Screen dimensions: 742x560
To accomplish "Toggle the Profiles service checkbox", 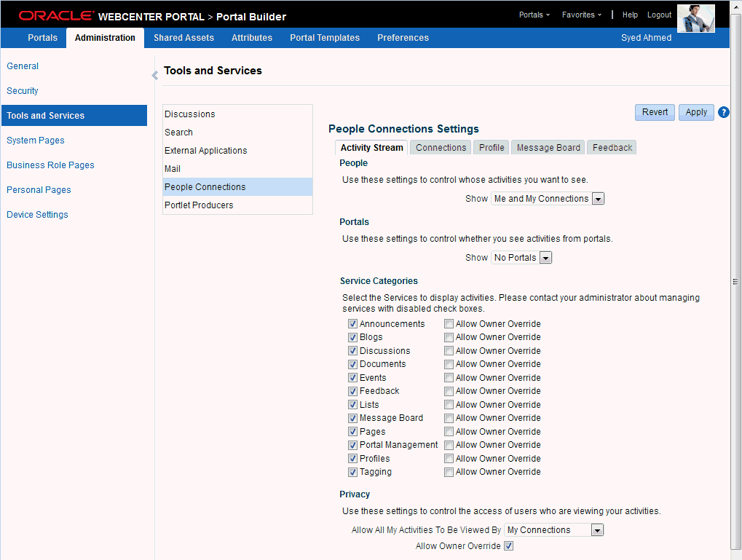I will (x=352, y=459).
